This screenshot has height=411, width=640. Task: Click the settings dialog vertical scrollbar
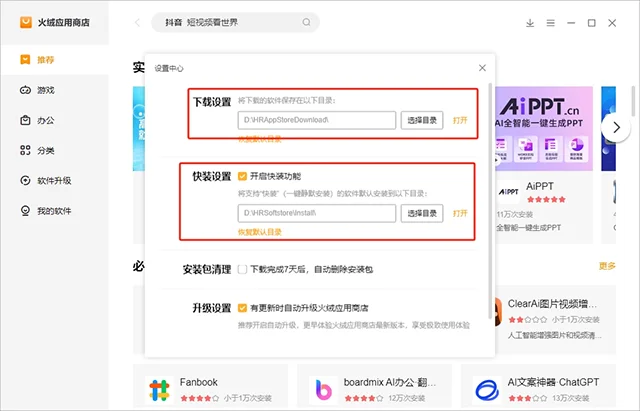pyautogui.click(x=490, y=200)
